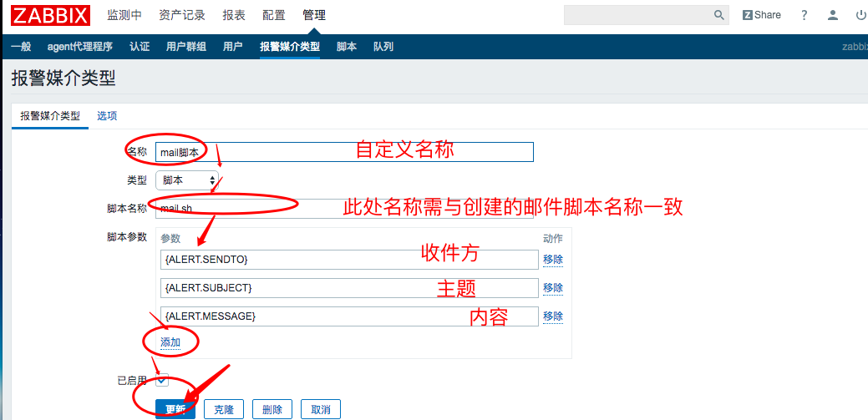Click the 取消 button
This screenshot has height=420, width=868.
click(x=321, y=409)
